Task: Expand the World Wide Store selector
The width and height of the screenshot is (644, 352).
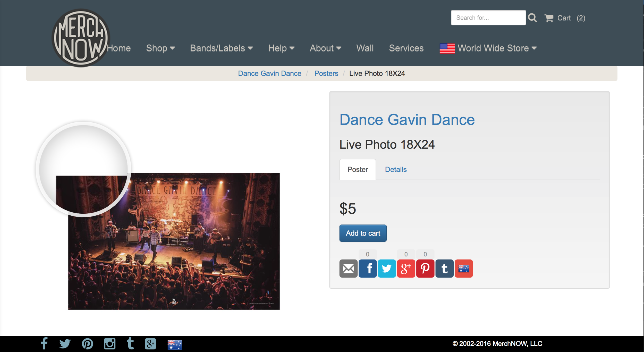Action: tap(488, 48)
